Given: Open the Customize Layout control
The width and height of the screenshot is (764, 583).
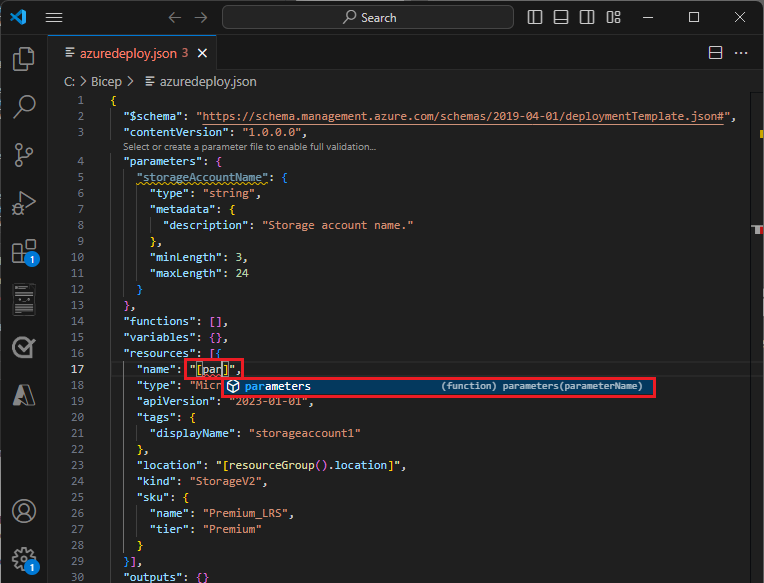Looking at the screenshot, I should (613, 18).
